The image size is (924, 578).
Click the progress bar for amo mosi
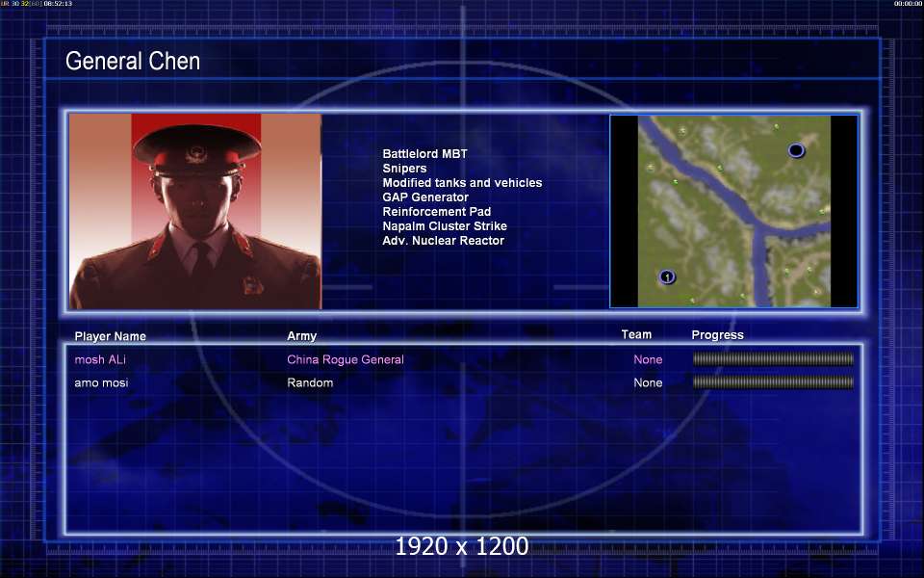[x=773, y=382]
